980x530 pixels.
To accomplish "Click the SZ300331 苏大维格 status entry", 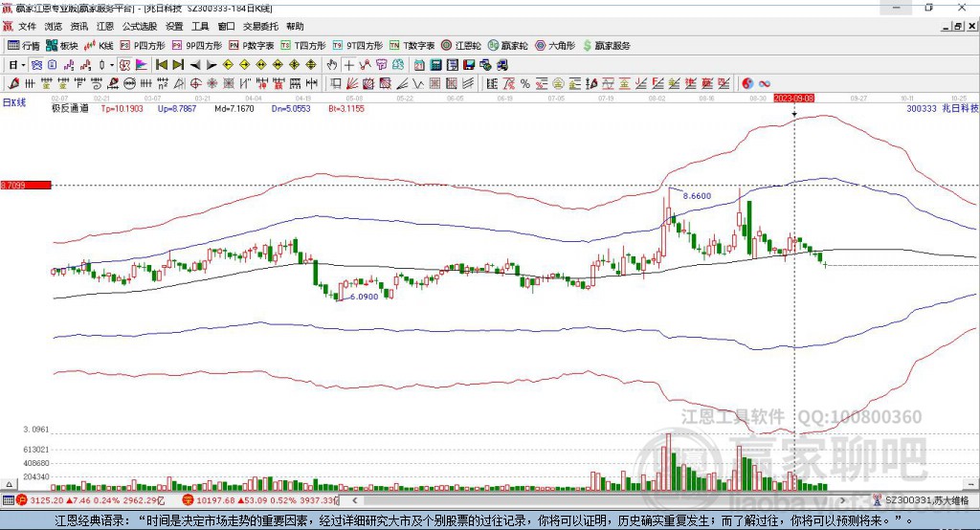I will click(x=921, y=500).
